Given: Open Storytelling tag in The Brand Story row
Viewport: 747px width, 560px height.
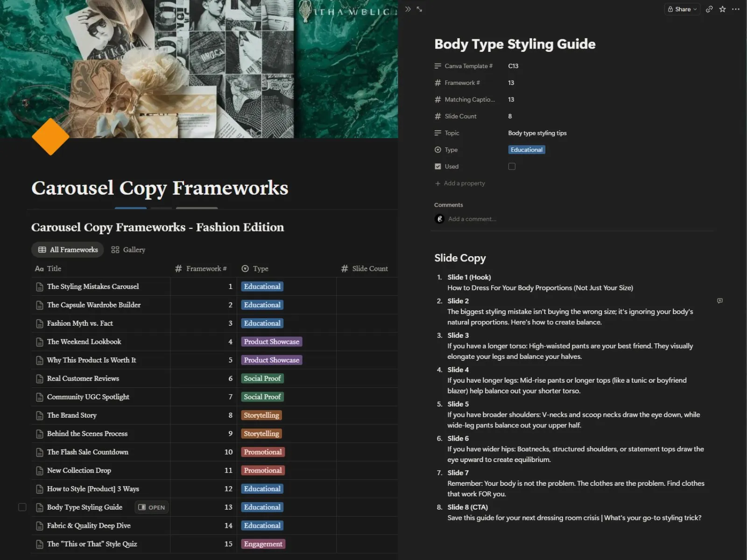Looking at the screenshot, I should 261,415.
